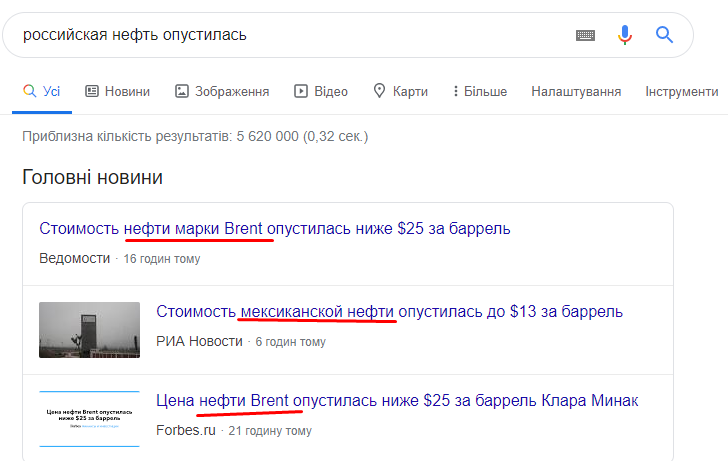The image size is (728, 461).
Task: Start voice search with microphone icon
Action: [625, 35]
